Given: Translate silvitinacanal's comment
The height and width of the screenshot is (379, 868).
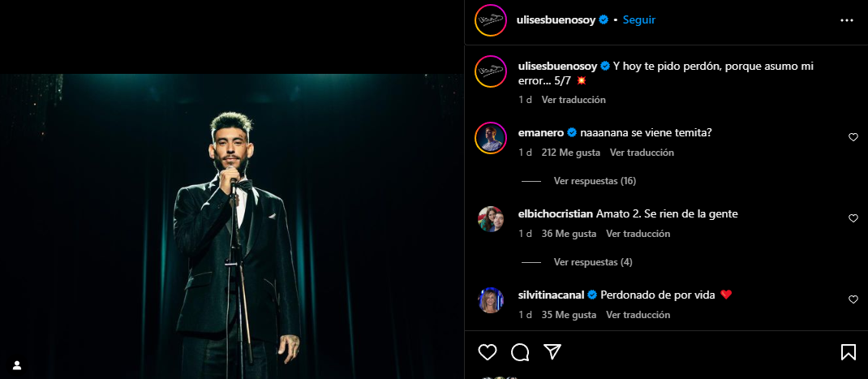Looking at the screenshot, I should pos(638,315).
